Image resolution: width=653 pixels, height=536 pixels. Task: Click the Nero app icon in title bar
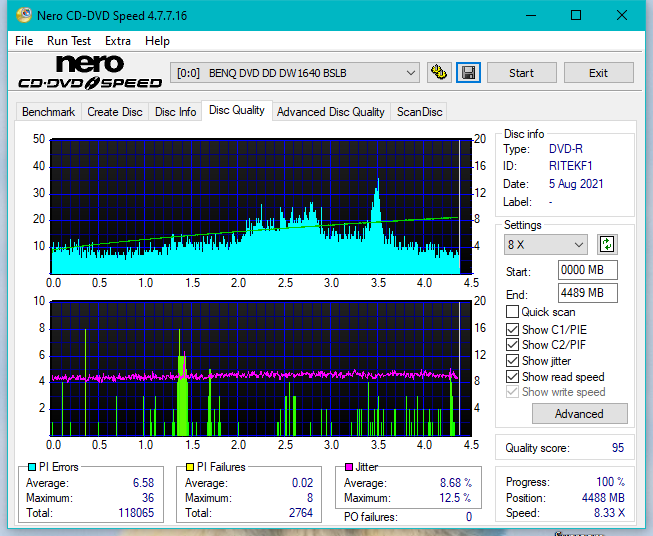[24, 15]
